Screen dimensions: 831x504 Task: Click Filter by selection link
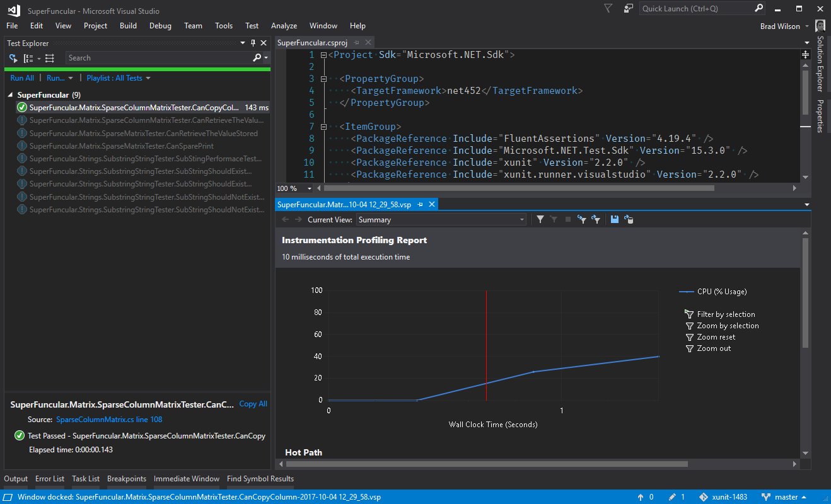coord(726,314)
